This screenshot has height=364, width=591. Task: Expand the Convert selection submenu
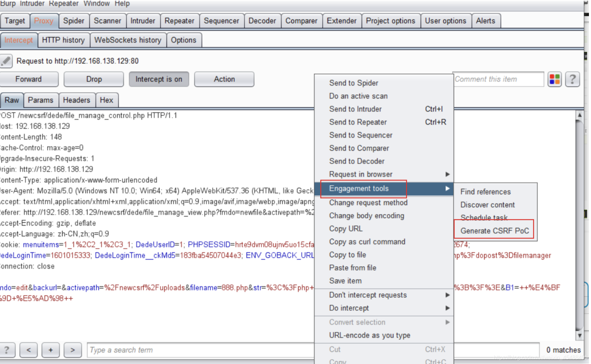[384, 322]
